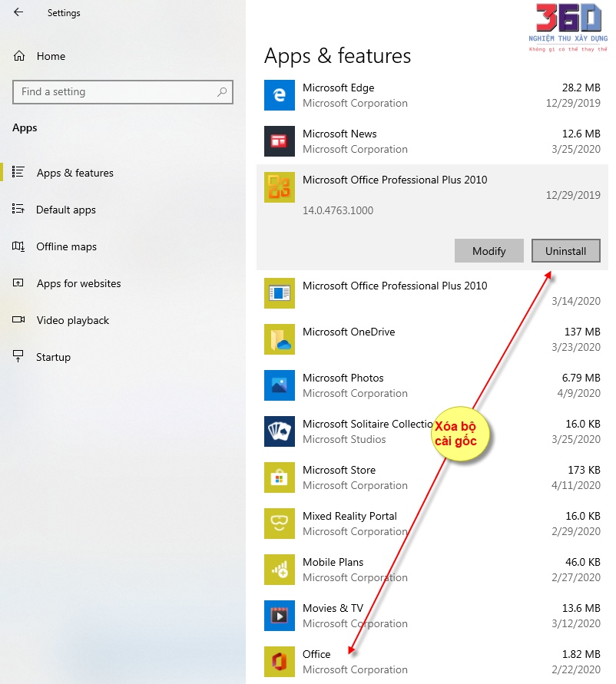The image size is (616, 684).
Task: Click the Mobile Plans signal icon
Action: pyautogui.click(x=280, y=570)
